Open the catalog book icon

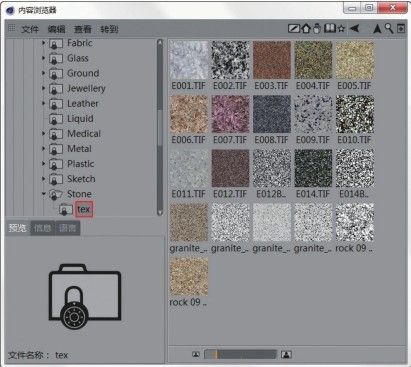click(330, 28)
